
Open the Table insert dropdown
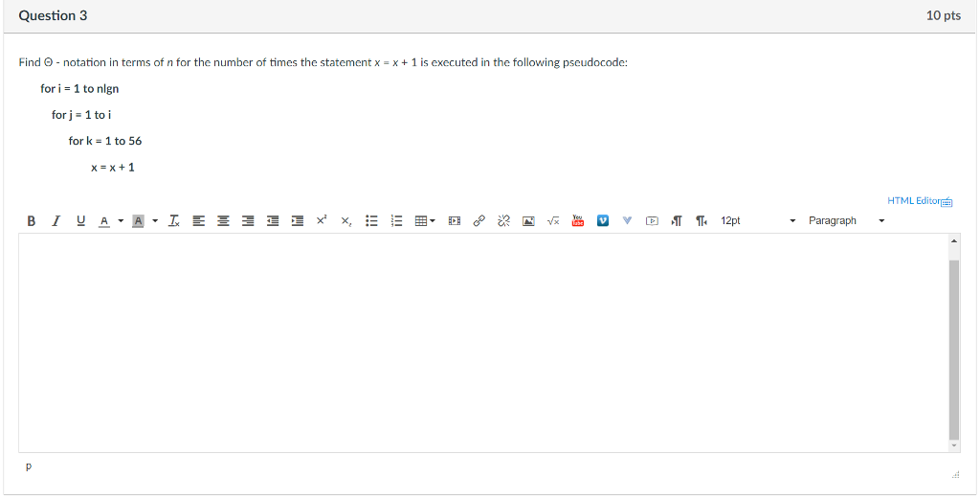(425, 221)
